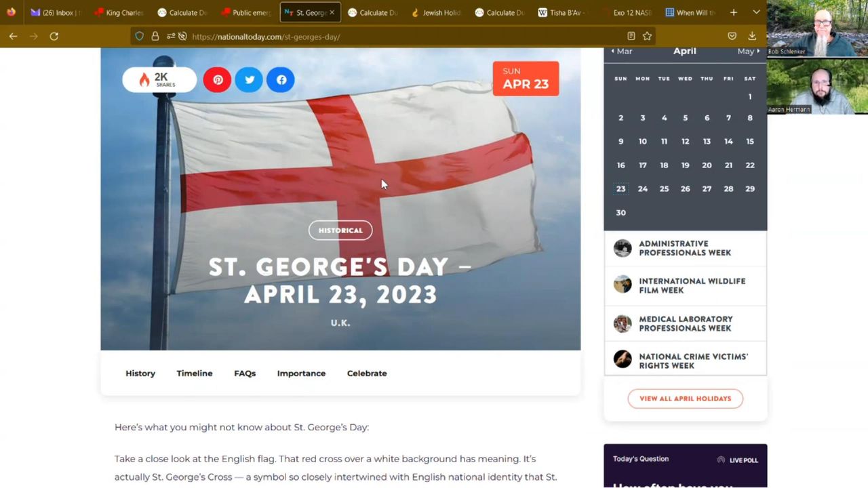Share the page on Facebook
The height and width of the screenshot is (488, 868).
click(x=281, y=80)
